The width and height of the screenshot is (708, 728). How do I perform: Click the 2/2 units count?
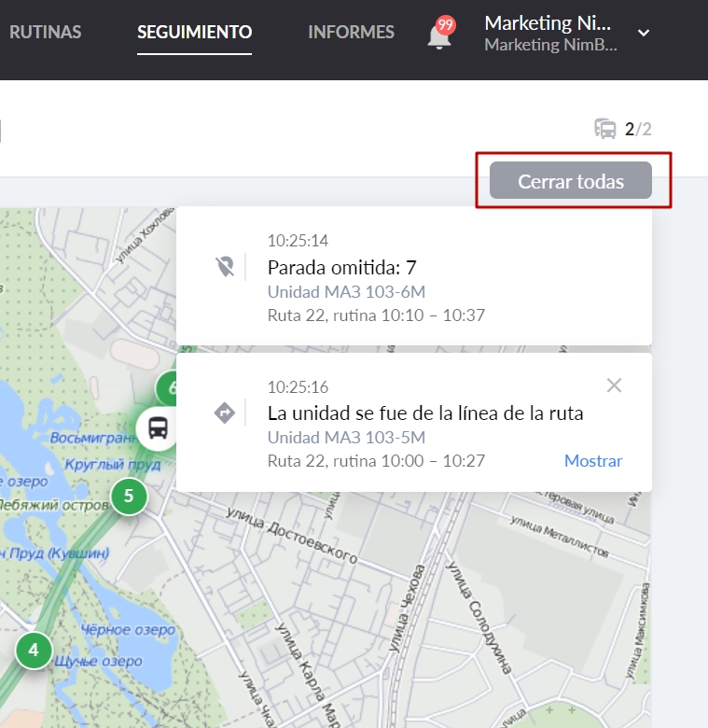638,129
